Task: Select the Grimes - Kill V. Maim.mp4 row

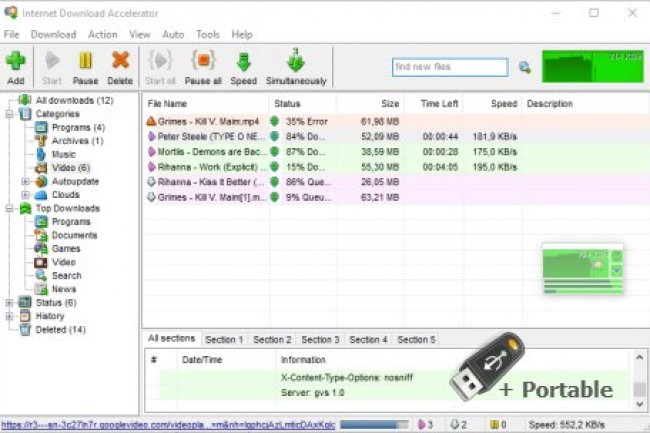Action: [x=200, y=120]
